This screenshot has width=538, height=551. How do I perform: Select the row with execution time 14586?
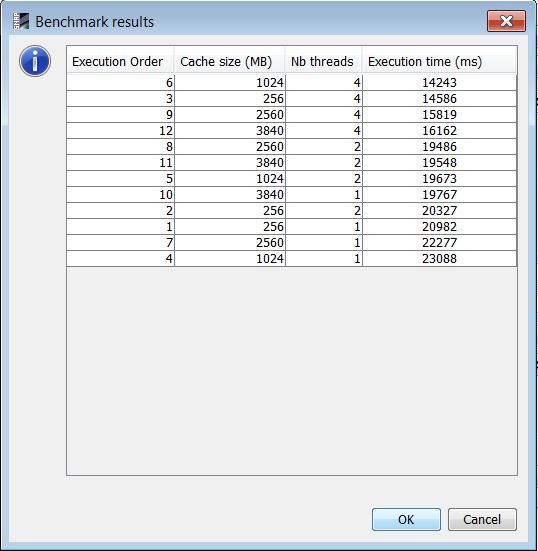[x=292, y=98]
